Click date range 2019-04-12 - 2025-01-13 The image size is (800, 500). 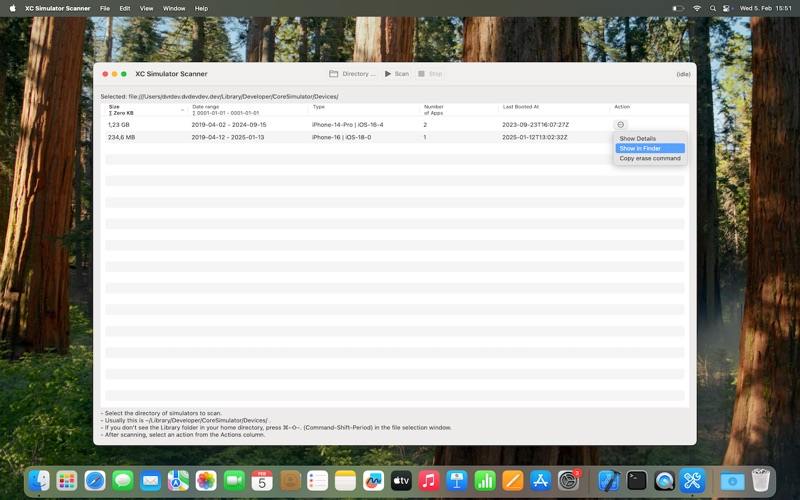(x=228, y=137)
